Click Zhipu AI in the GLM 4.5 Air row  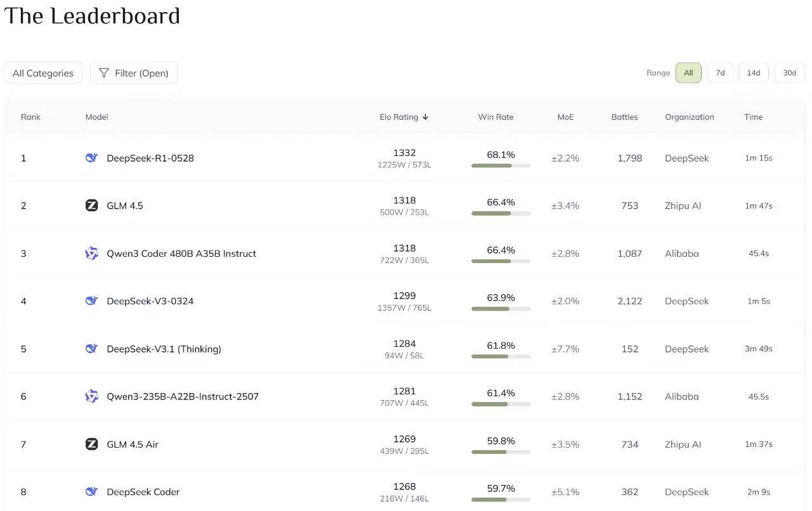coord(683,444)
